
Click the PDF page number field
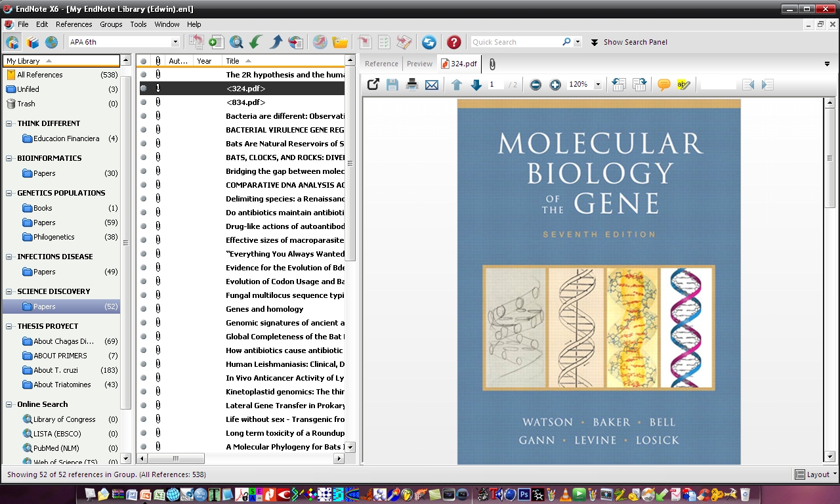click(496, 85)
